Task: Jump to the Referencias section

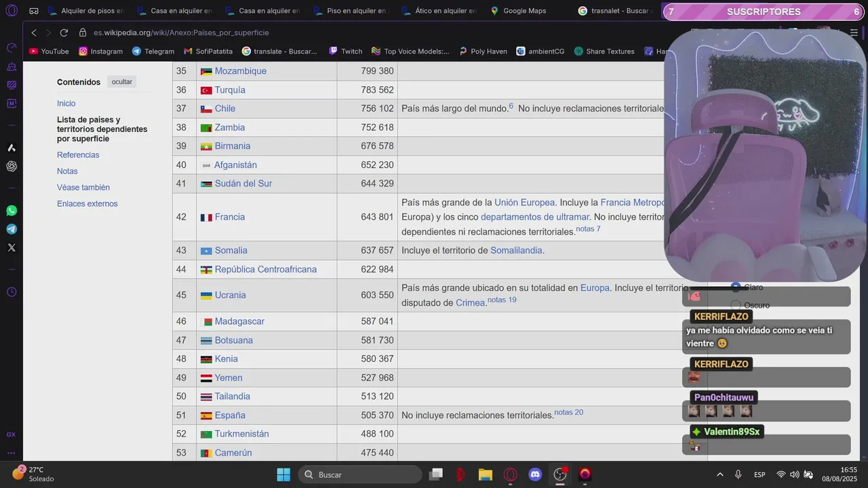Action: point(78,155)
